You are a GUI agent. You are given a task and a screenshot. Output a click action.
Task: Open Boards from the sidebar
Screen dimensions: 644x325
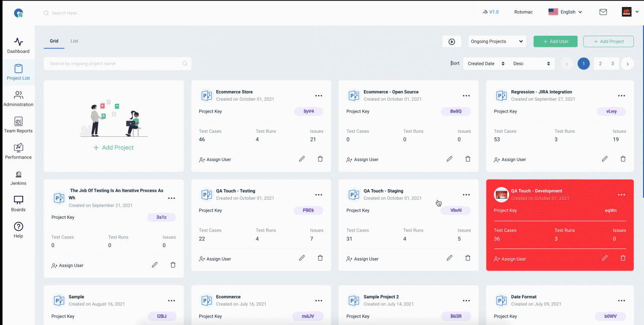click(x=18, y=204)
